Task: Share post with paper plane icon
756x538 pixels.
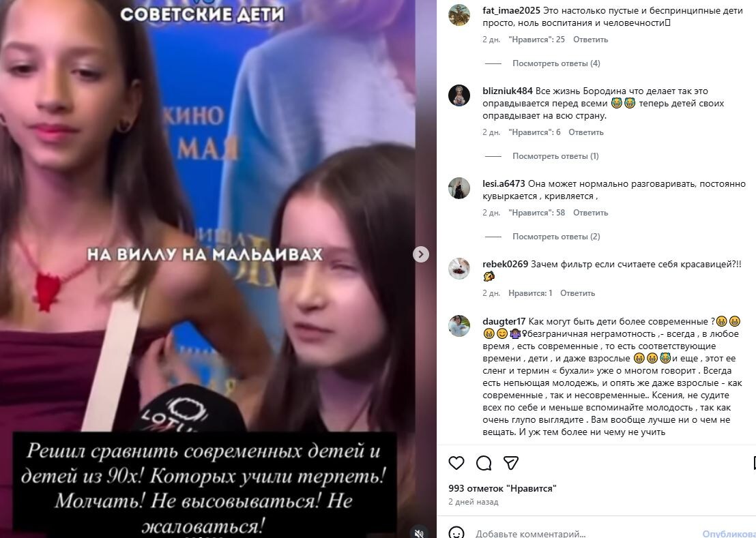Action: pos(510,463)
